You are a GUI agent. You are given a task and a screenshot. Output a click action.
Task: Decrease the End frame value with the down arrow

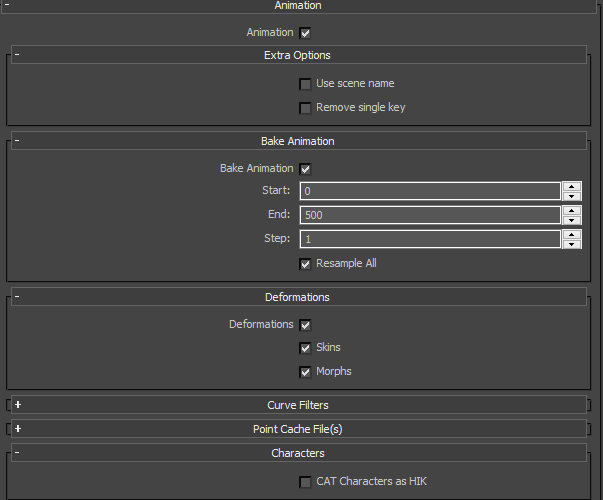(x=571, y=220)
